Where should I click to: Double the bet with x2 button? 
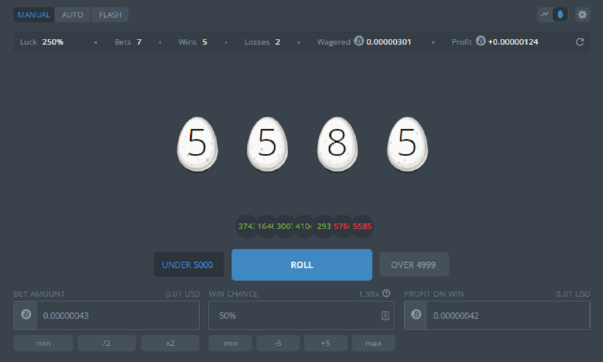point(170,343)
